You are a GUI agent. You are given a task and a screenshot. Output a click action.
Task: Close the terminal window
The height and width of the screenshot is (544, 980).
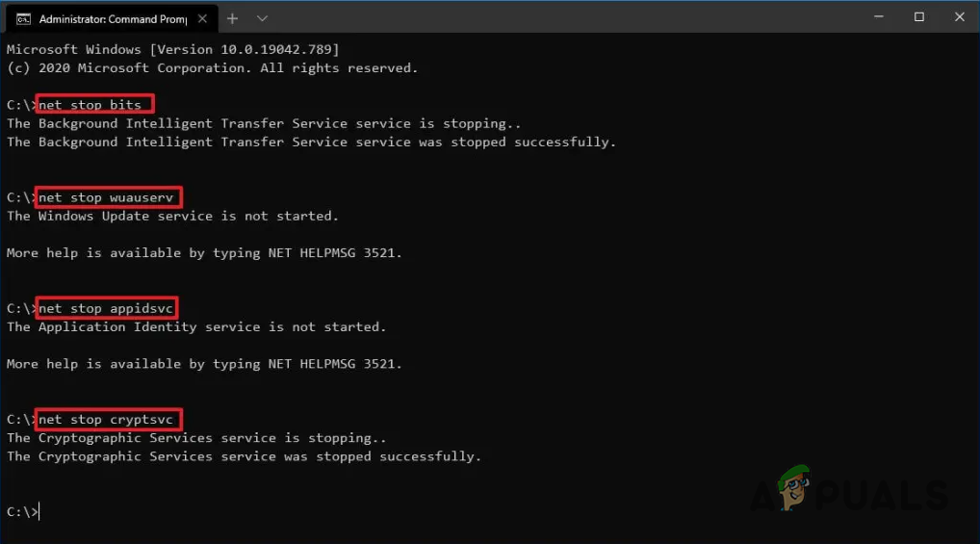click(959, 17)
